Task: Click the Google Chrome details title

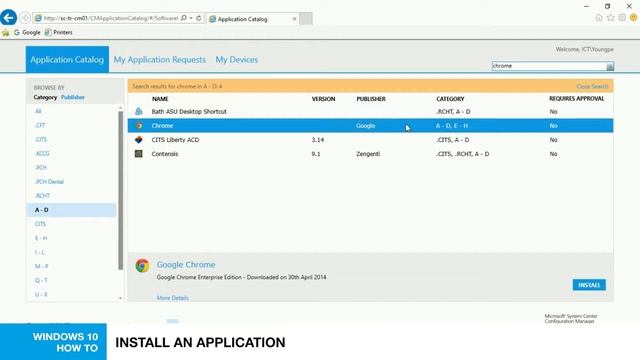Action: tap(186, 264)
